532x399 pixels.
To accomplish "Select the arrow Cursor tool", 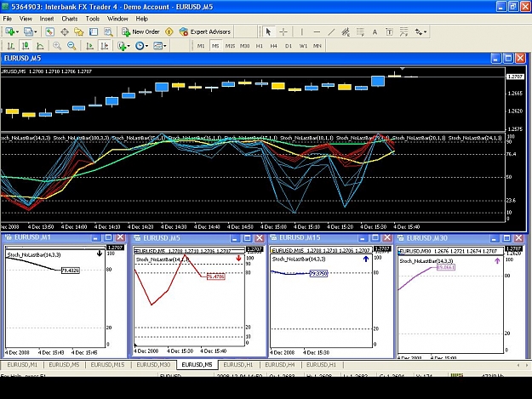I will tap(268, 31).
